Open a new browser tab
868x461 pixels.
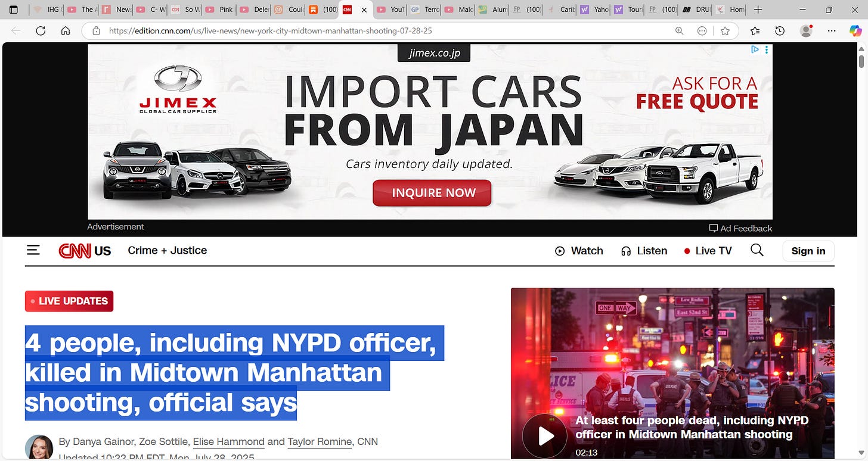(x=758, y=10)
